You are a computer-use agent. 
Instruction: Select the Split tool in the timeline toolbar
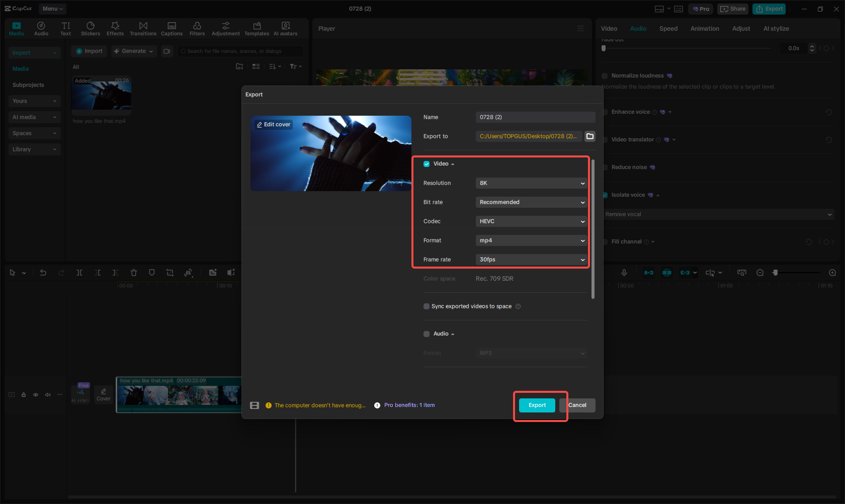point(79,272)
